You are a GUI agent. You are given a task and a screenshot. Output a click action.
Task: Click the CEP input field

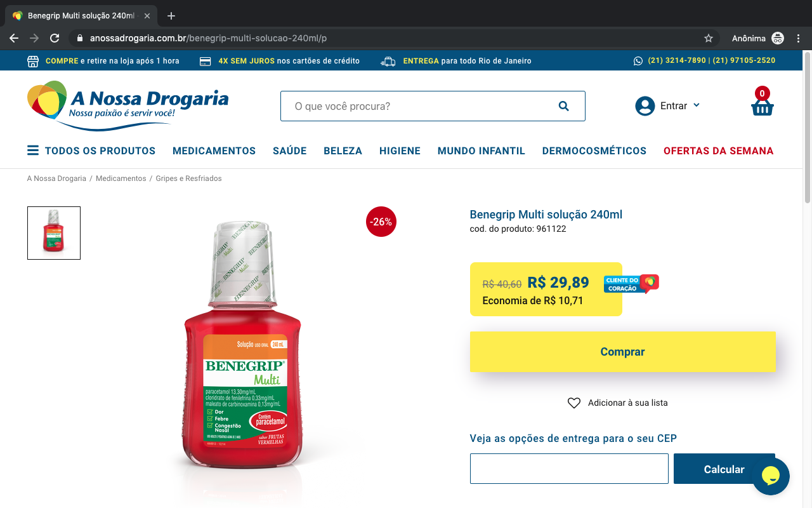coord(569,469)
